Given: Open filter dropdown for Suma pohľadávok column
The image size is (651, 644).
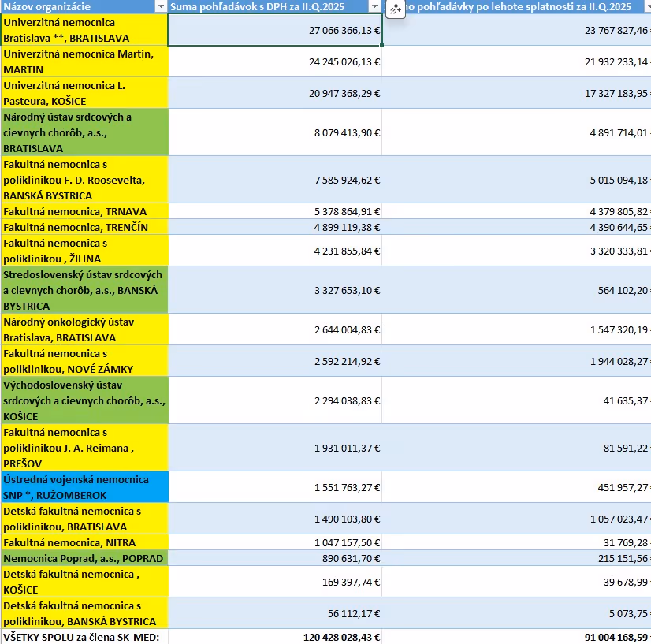Looking at the screenshot, I should point(374,6).
